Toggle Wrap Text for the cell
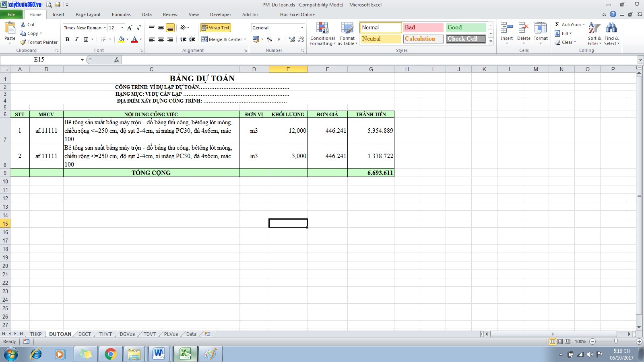The image size is (644, 362). [x=216, y=28]
